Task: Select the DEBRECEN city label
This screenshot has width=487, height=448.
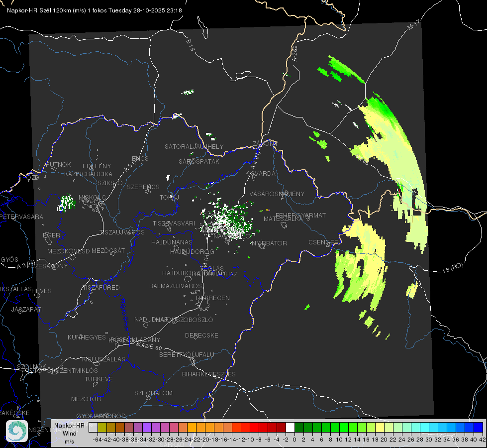Action: click(213, 298)
